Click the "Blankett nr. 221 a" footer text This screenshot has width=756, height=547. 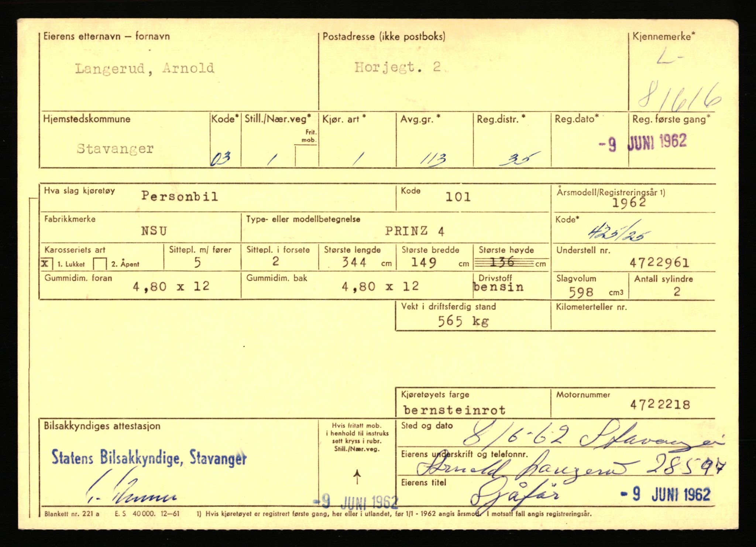click(x=72, y=514)
